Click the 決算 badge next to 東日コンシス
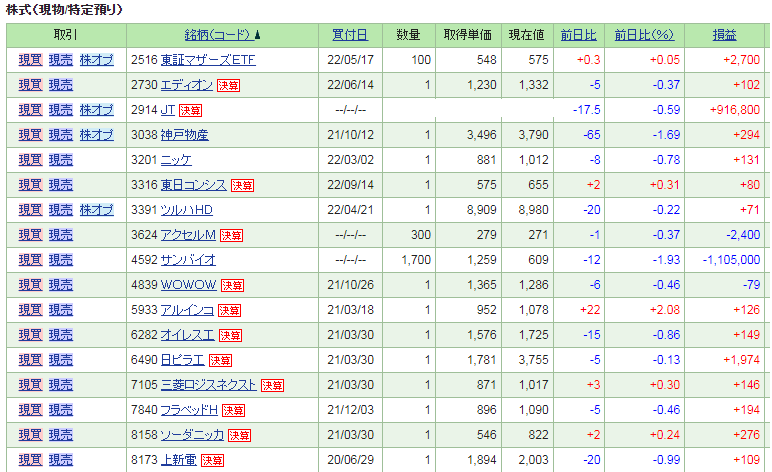772x472 pixels. coord(242,186)
